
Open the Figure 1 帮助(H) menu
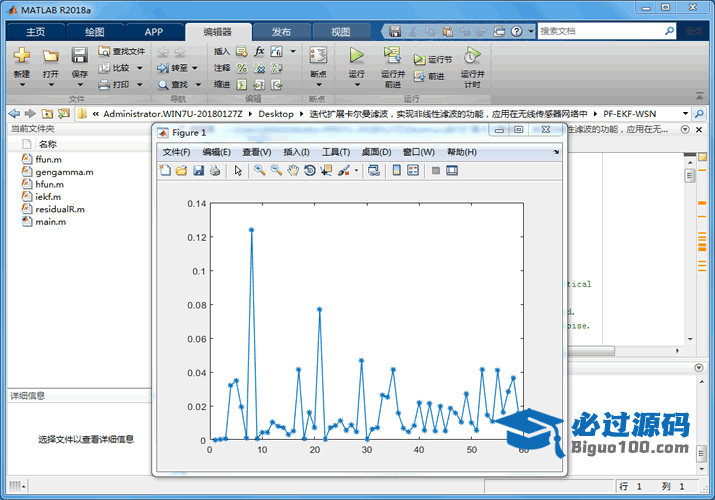(x=462, y=152)
